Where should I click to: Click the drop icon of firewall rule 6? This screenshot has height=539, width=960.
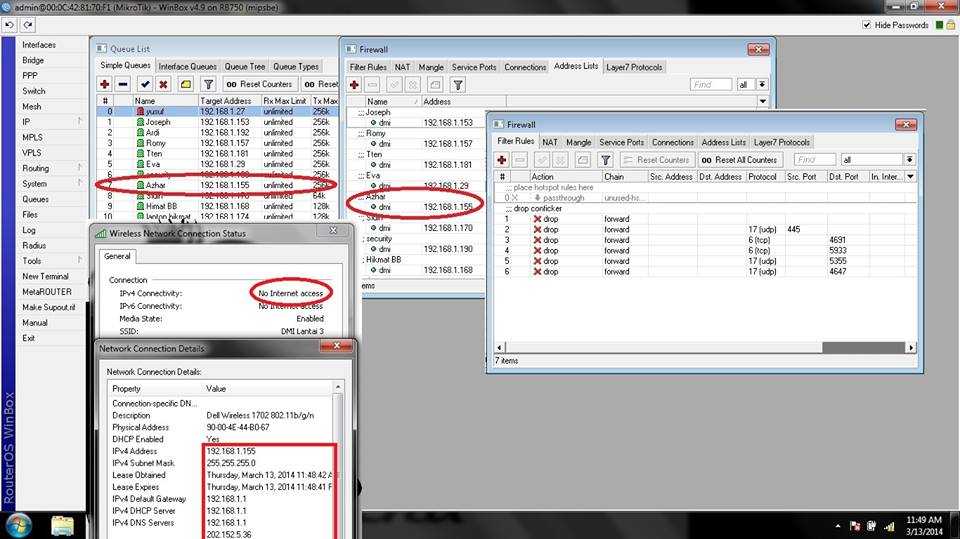(537, 271)
